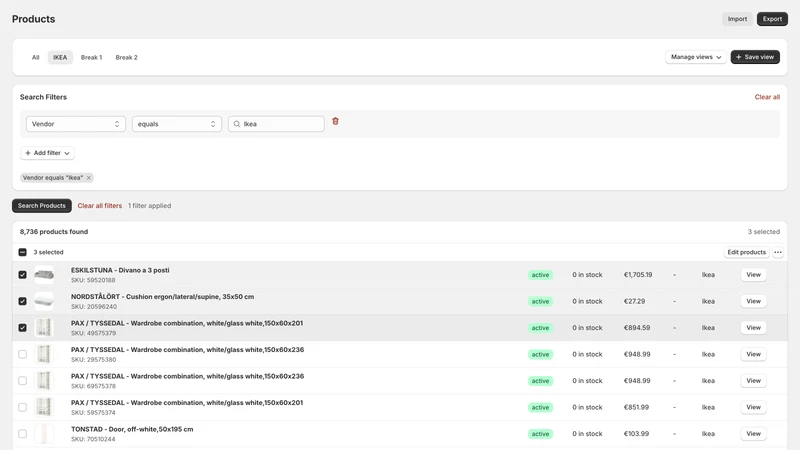Select the IKEA view tab

[60, 58]
